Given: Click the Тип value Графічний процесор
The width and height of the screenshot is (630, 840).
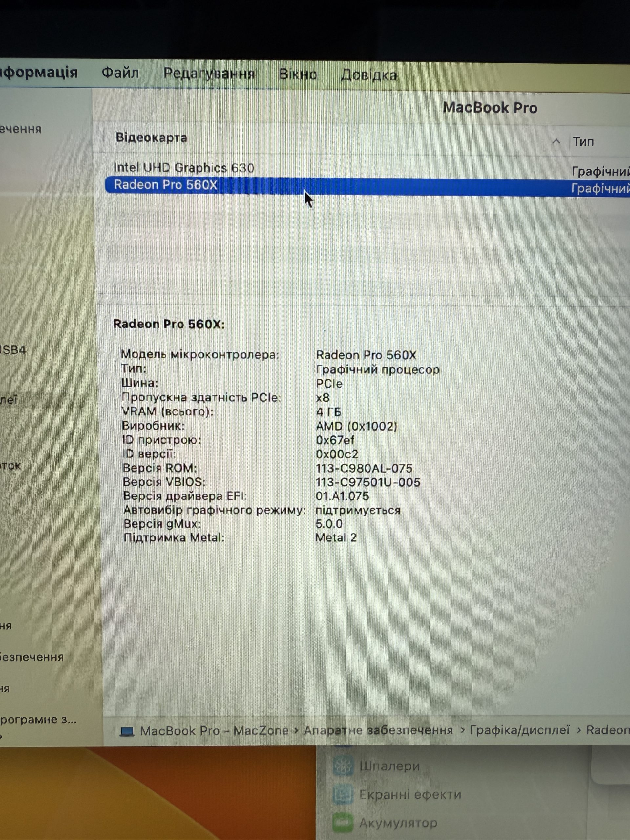Looking at the screenshot, I should 377,369.
